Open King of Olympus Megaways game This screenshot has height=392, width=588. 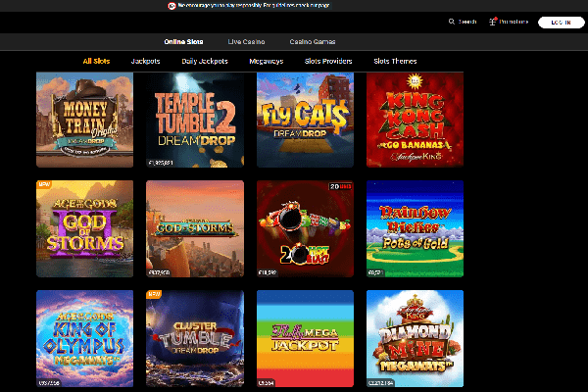pyautogui.click(x=84, y=338)
